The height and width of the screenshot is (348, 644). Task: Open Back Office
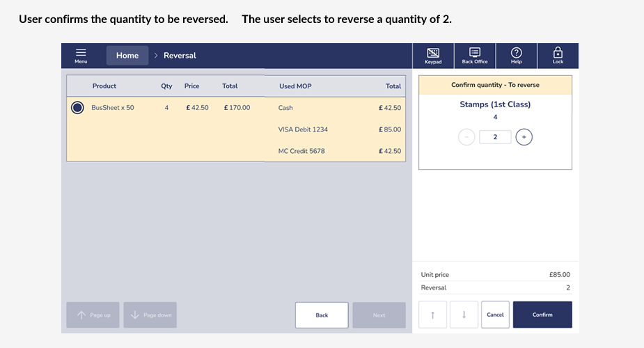pos(475,56)
